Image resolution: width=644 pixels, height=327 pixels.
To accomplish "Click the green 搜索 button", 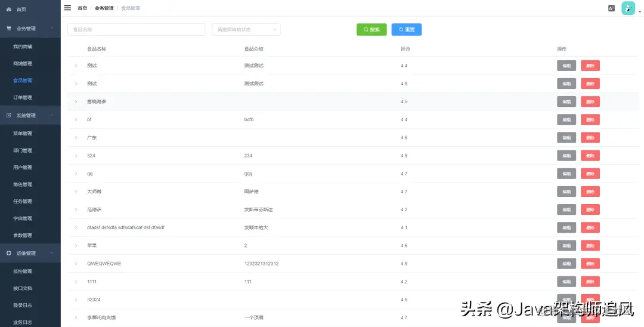I will [x=371, y=30].
